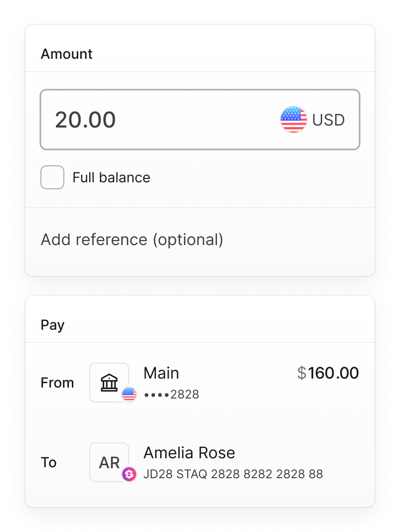Click the AR initials avatar
399x532 pixels.
tap(109, 462)
